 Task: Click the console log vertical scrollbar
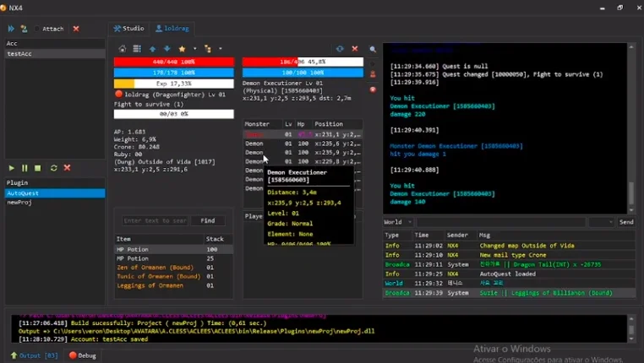tap(631, 129)
